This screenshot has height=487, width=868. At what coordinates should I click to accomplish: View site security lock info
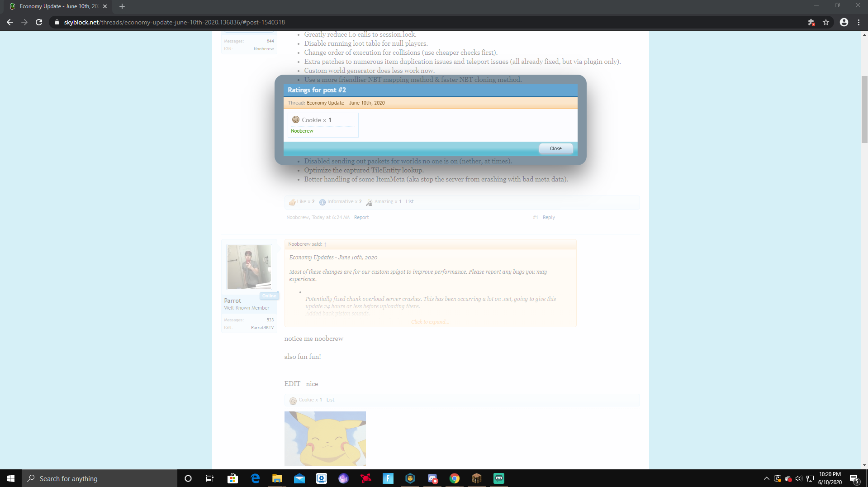coord(57,22)
